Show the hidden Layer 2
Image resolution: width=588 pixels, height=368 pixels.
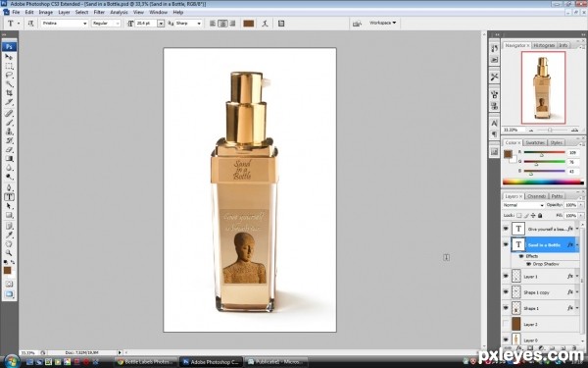pyautogui.click(x=506, y=324)
